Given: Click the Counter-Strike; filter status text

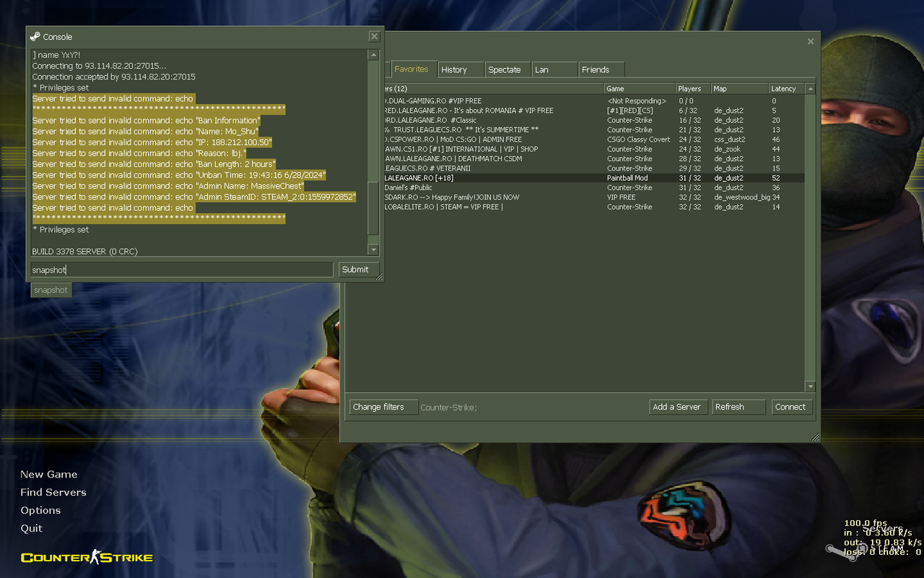Looking at the screenshot, I should [448, 407].
